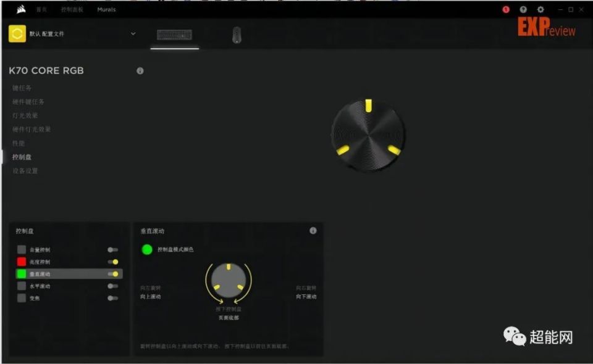The width and height of the screenshot is (593, 364).
Task: Select the 音量控制 row label
Action: pyautogui.click(x=40, y=250)
